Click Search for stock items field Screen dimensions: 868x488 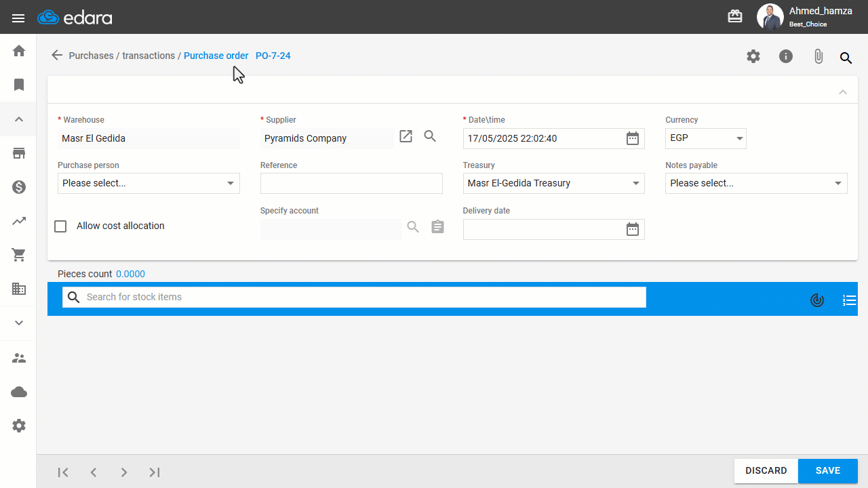pos(354,297)
